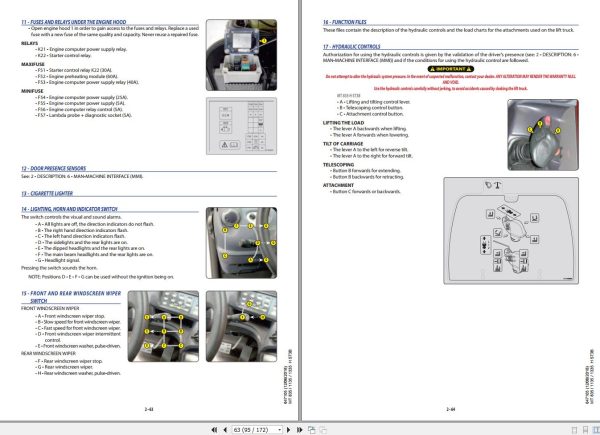600x435 pixels.
Task: Click line 'F57 - Lambda probe + diagnostic socket'
Action: tap(84, 115)
